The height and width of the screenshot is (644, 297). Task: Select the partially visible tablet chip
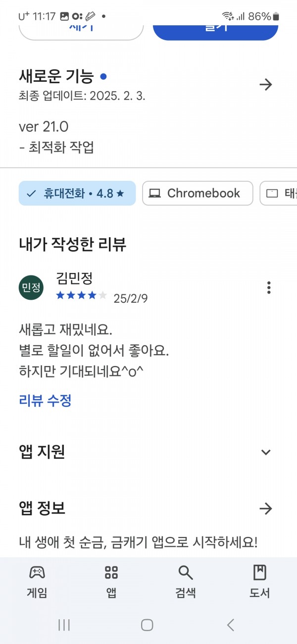click(279, 193)
